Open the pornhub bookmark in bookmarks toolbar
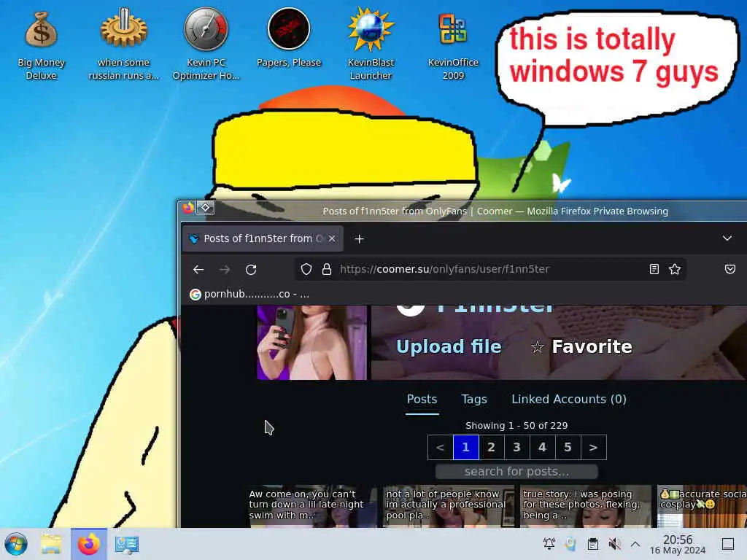The height and width of the screenshot is (560, 747). pyautogui.click(x=249, y=295)
